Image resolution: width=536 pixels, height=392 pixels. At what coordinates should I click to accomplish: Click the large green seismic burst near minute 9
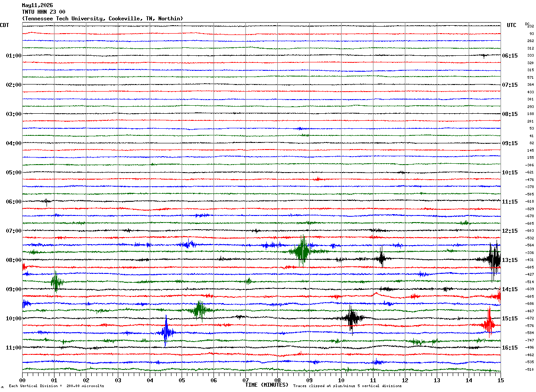[x=303, y=251]
